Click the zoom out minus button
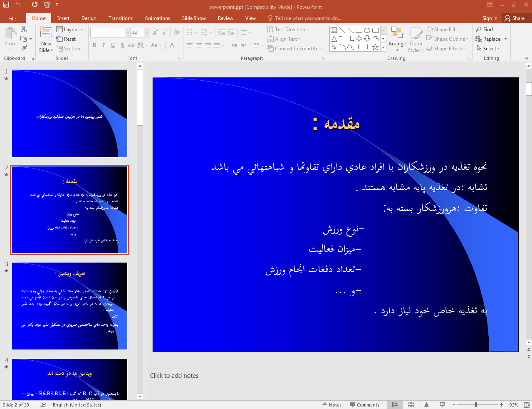This screenshot has height=409, width=532. (x=454, y=404)
